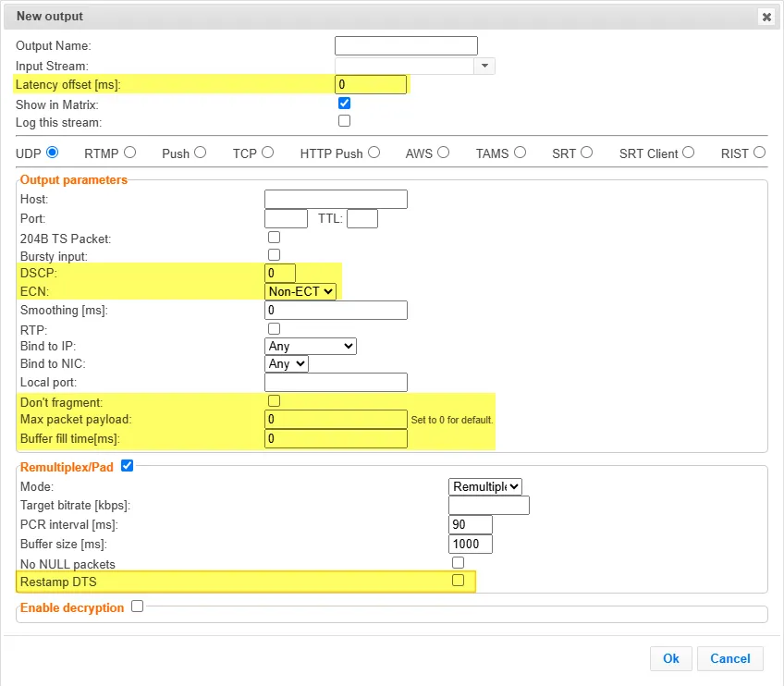784x686 pixels.
Task: Select the HTTP Push output type
Action: [x=374, y=152]
